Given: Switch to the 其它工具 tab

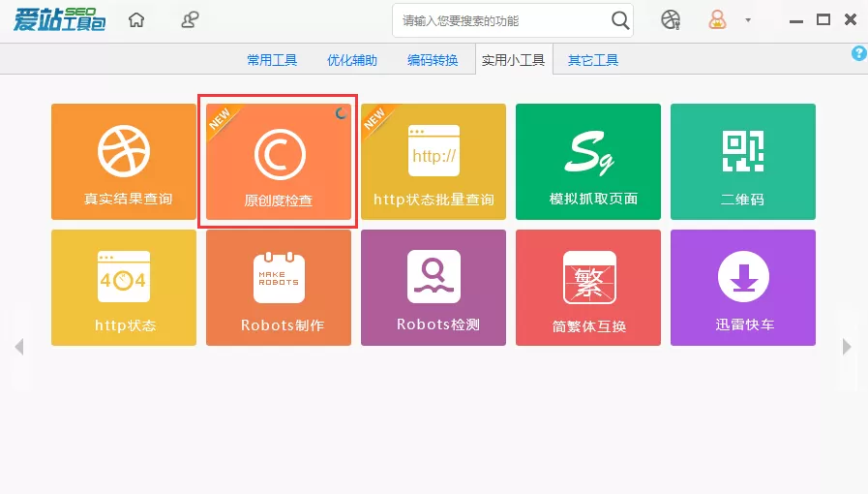Looking at the screenshot, I should coord(593,60).
